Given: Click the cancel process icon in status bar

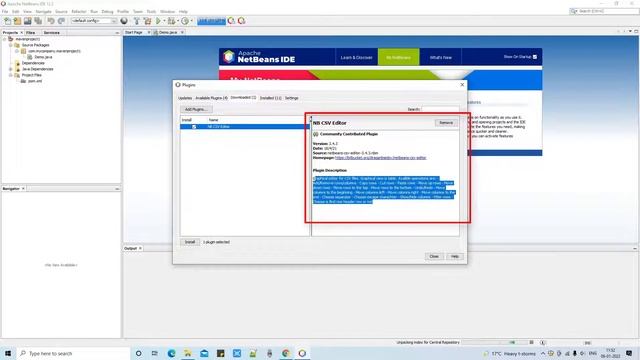Looking at the screenshot, I should coord(531,342).
